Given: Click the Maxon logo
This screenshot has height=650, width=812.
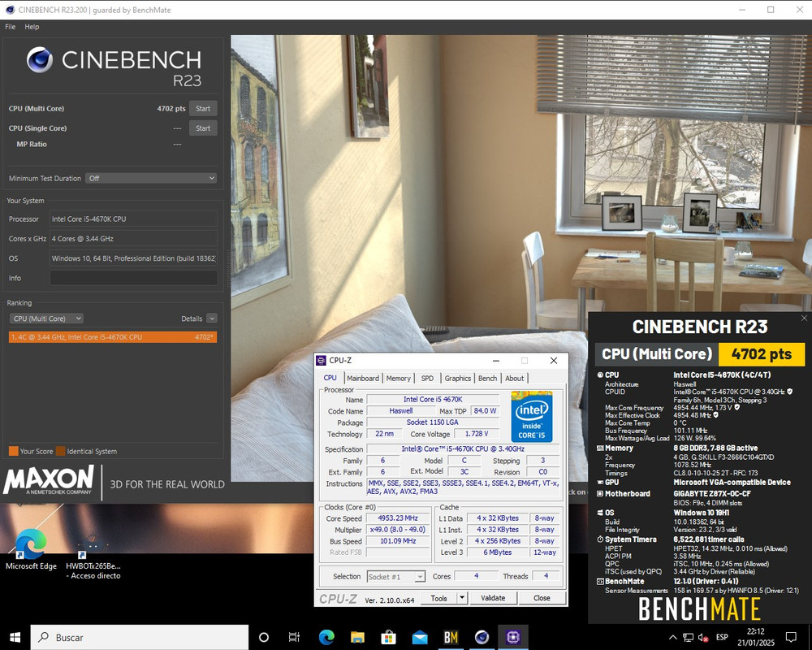Looking at the screenshot, I should [x=50, y=479].
